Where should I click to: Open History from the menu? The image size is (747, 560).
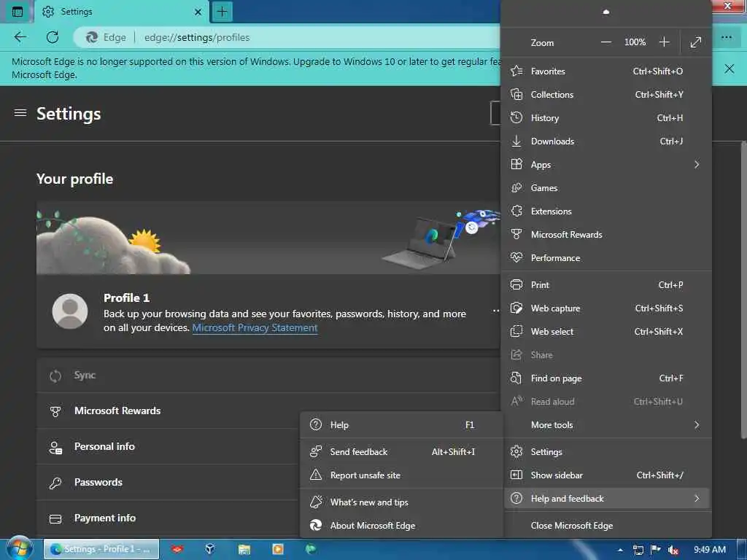coord(607,117)
